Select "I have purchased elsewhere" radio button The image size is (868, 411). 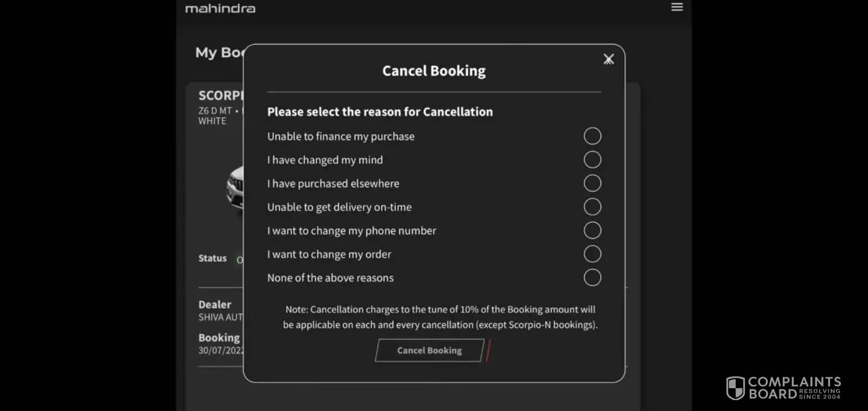click(592, 183)
